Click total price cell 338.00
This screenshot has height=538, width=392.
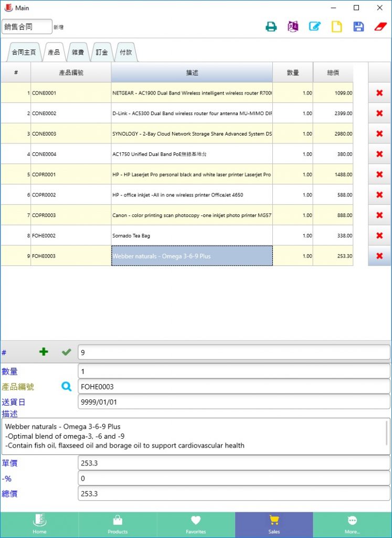(x=333, y=235)
